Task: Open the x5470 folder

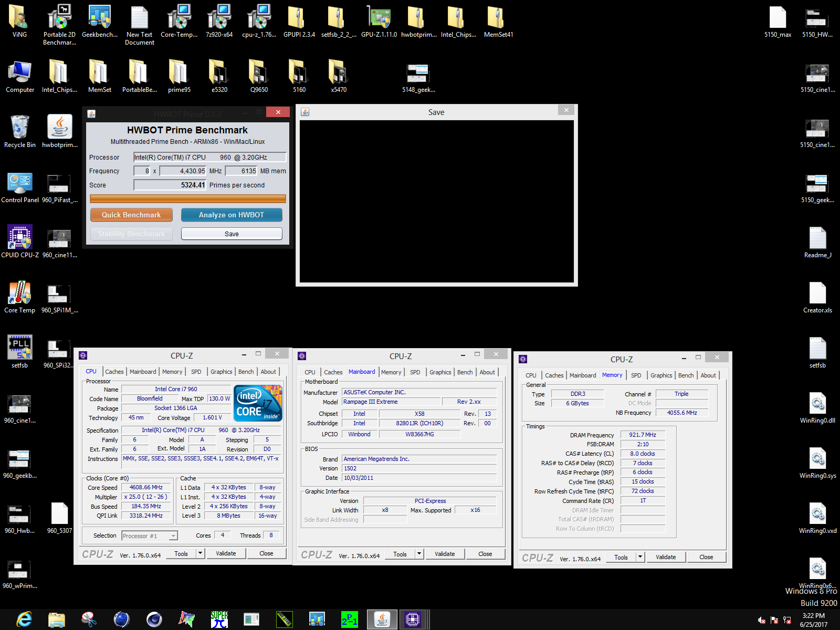Action: (x=339, y=76)
